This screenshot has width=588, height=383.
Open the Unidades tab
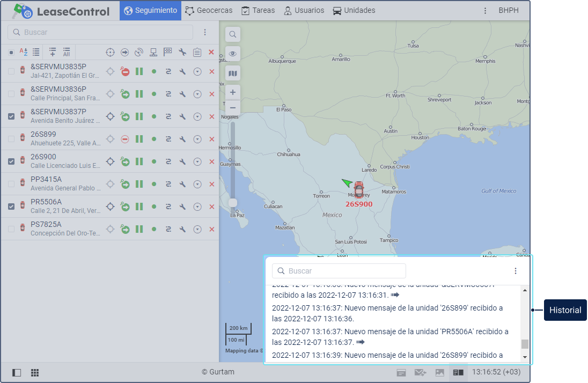[354, 10]
